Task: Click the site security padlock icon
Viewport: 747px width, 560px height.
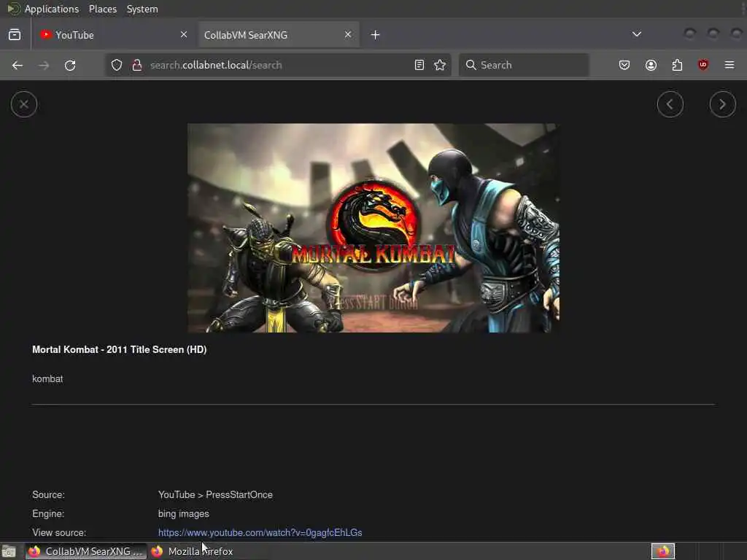Action: [x=137, y=65]
